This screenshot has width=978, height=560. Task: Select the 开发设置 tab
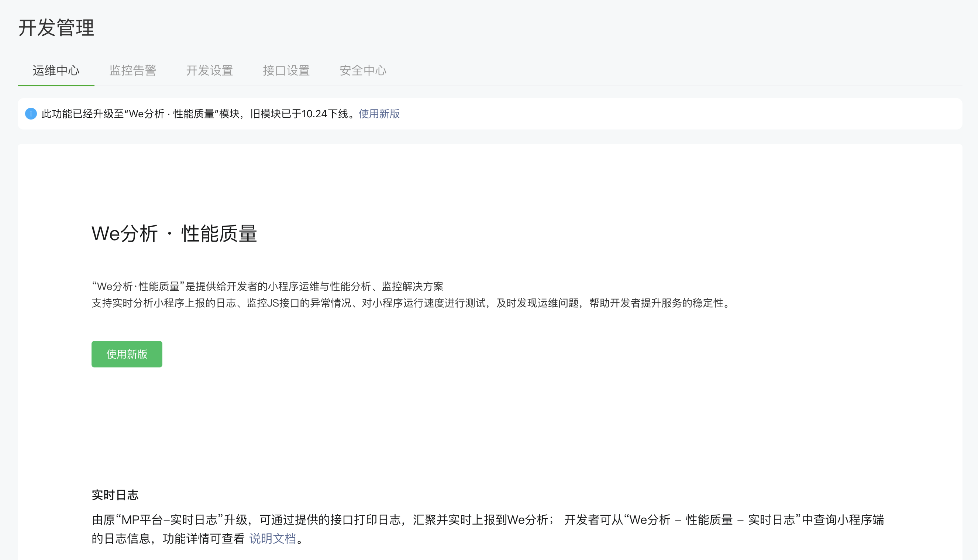[210, 70]
